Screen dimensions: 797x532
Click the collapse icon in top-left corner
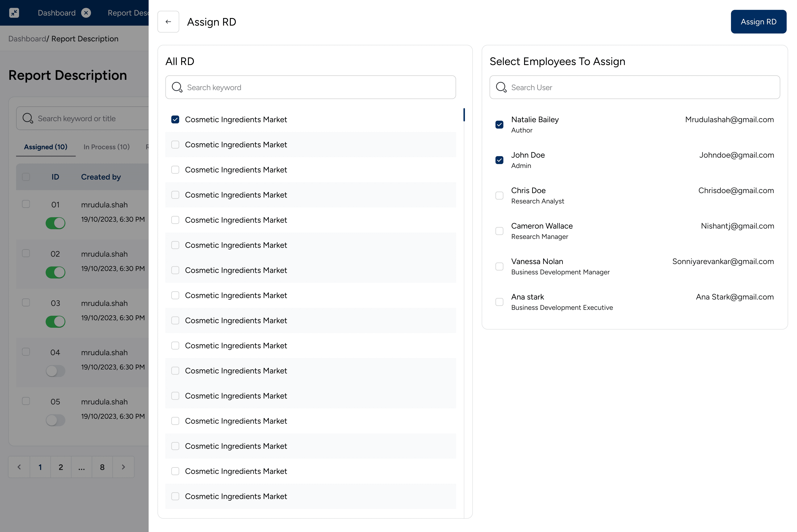click(14, 13)
